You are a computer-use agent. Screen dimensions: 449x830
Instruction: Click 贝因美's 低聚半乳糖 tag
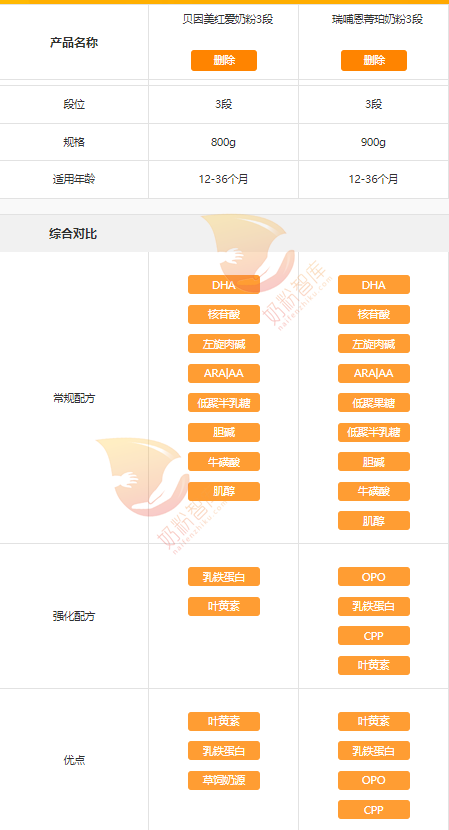coord(224,403)
